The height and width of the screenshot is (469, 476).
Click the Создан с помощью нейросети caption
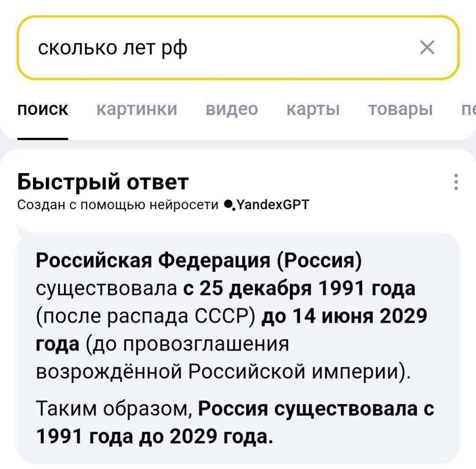click(x=118, y=205)
